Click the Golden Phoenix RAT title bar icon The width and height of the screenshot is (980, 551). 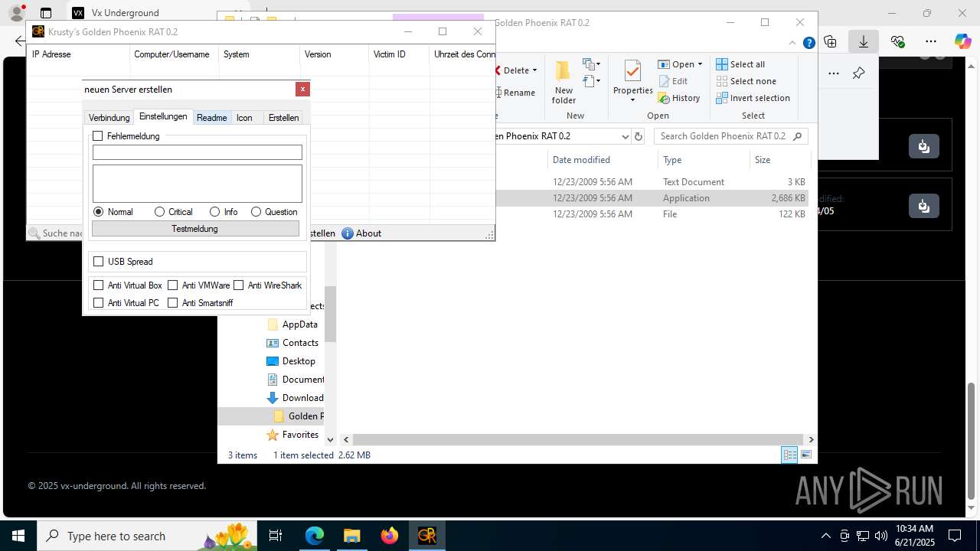[x=38, y=31]
